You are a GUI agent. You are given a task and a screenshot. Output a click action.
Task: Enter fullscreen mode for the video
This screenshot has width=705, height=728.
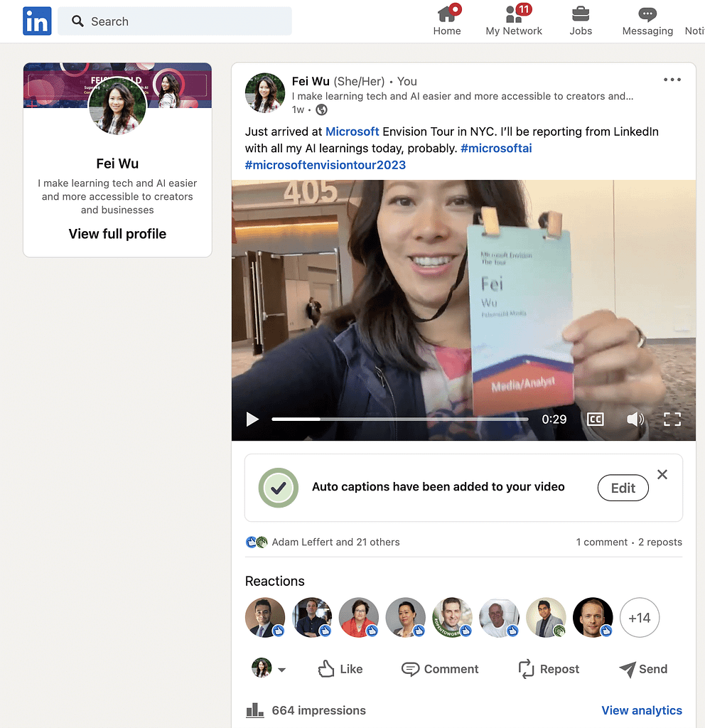point(672,419)
